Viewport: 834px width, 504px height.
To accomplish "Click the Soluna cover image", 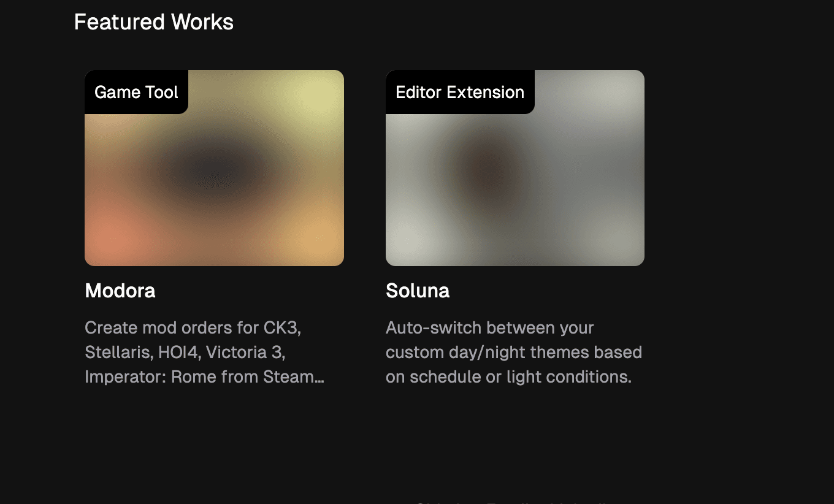I will (x=515, y=167).
